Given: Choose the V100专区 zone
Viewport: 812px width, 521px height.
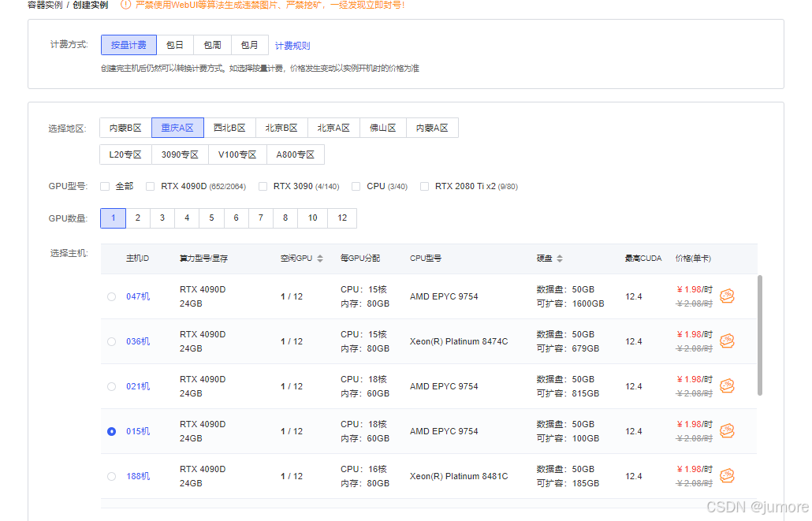Looking at the screenshot, I should (237, 154).
